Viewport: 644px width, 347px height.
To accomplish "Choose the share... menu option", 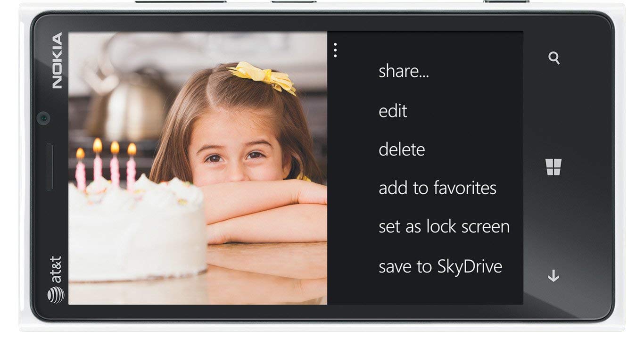I will click(x=404, y=71).
